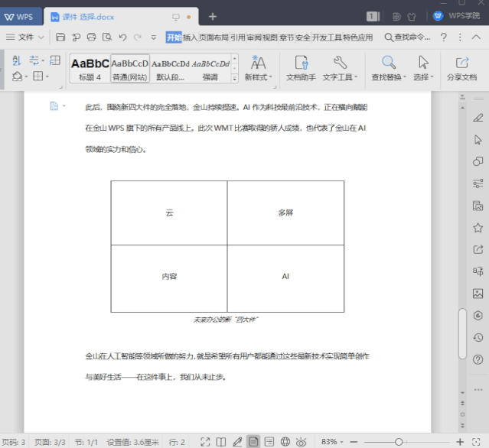Open the WPS home tab
The width and height of the screenshot is (489, 448).
[20, 17]
